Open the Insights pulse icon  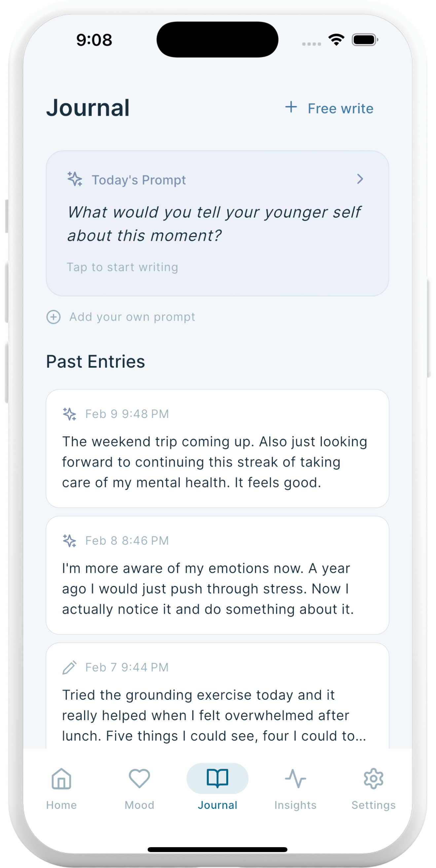click(295, 778)
